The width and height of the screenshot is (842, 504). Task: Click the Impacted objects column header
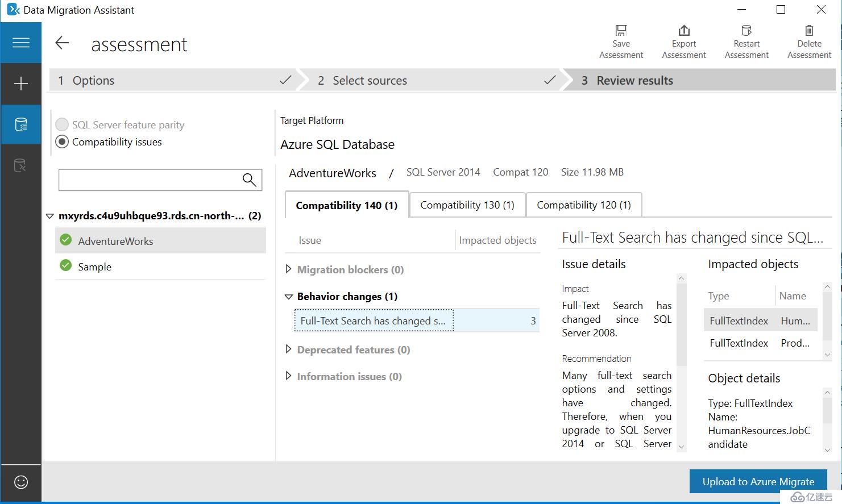tap(497, 240)
